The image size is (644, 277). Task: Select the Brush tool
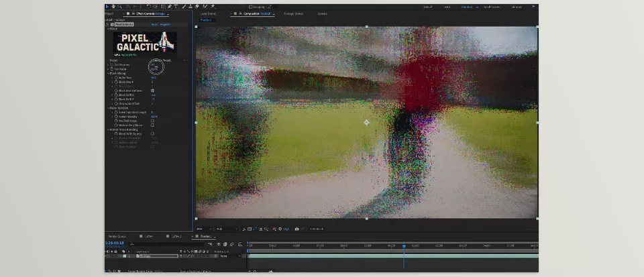click(184, 7)
